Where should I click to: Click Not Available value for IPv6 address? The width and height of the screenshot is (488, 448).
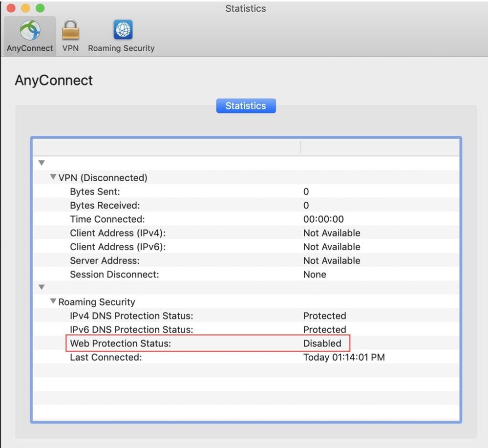pyautogui.click(x=332, y=247)
